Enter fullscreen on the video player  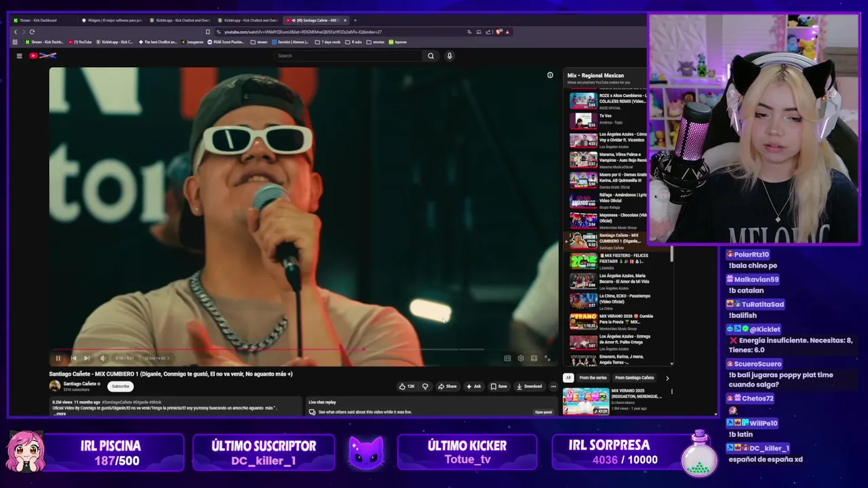tap(547, 358)
